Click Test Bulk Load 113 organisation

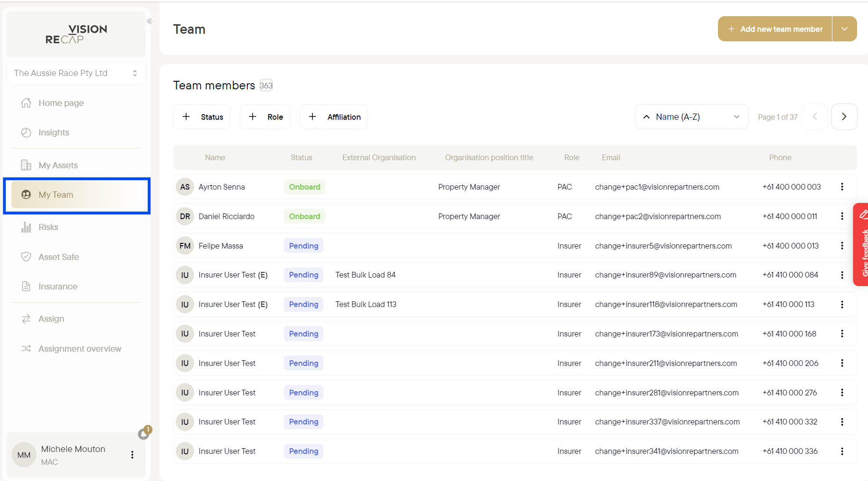pos(366,304)
